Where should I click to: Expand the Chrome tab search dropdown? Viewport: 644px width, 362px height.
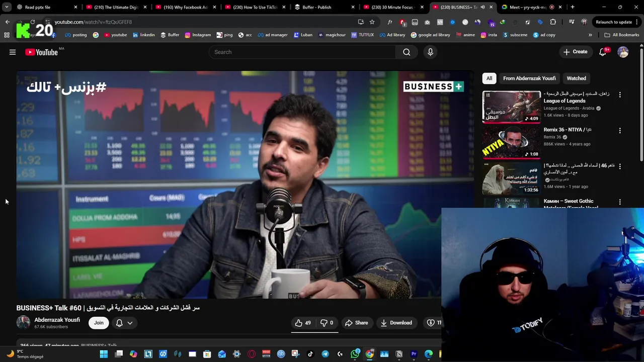pyautogui.click(x=7, y=7)
